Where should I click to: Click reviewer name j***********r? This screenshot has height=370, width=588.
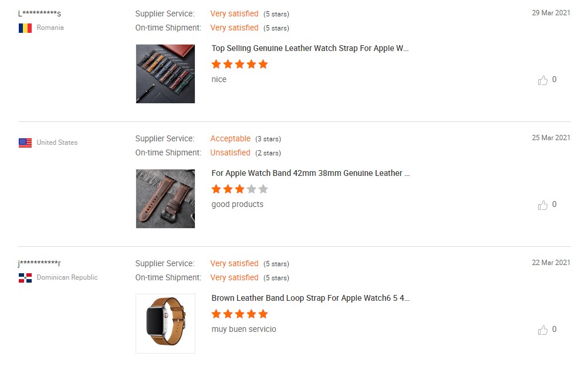[x=39, y=263]
